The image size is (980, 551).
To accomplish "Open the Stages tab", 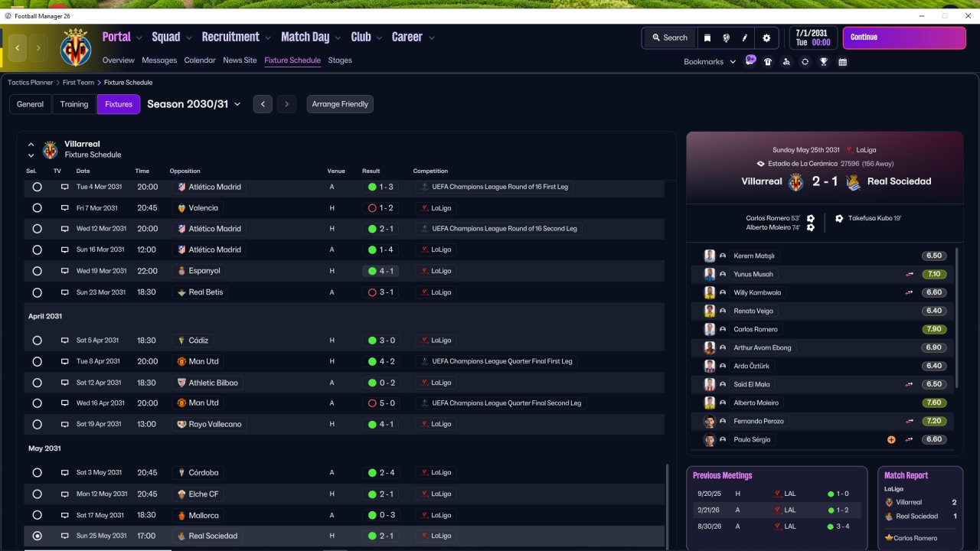I will tap(340, 60).
